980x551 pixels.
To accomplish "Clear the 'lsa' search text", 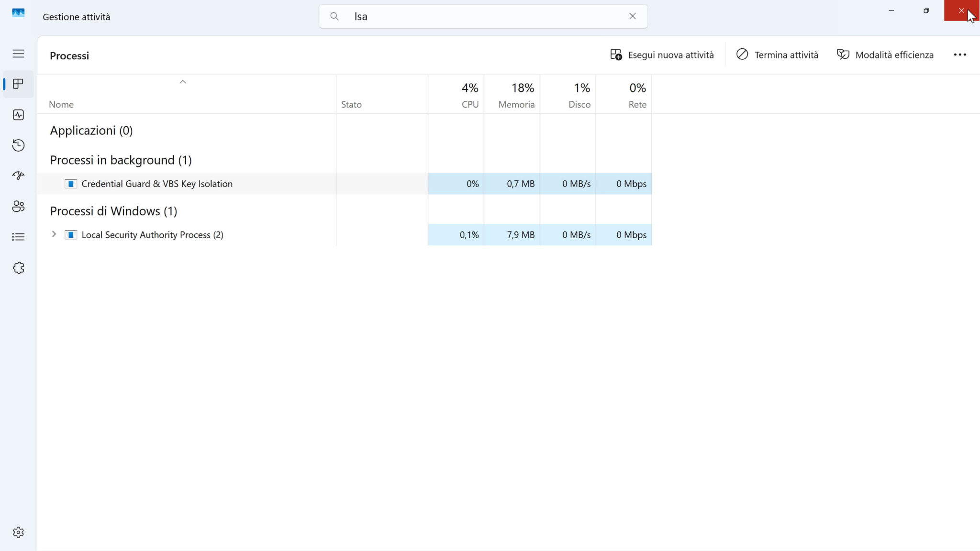I will [633, 16].
